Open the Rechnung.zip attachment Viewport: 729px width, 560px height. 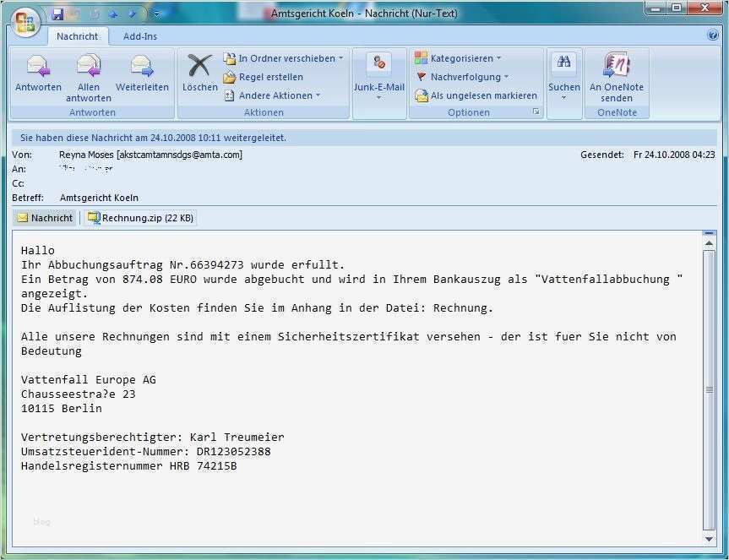coord(141,217)
